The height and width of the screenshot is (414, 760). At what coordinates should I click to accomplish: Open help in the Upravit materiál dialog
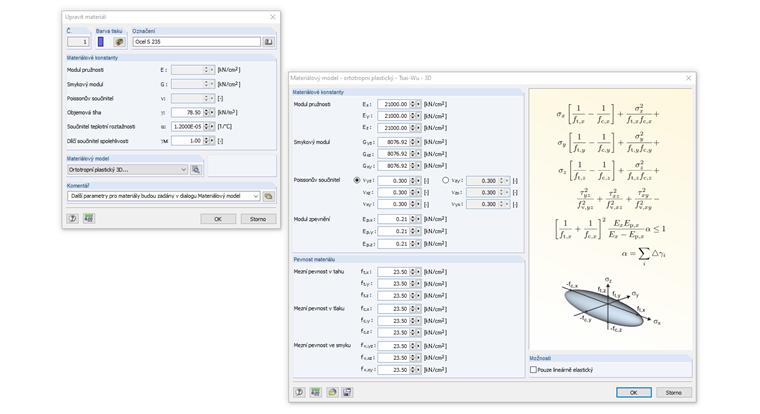(x=73, y=219)
